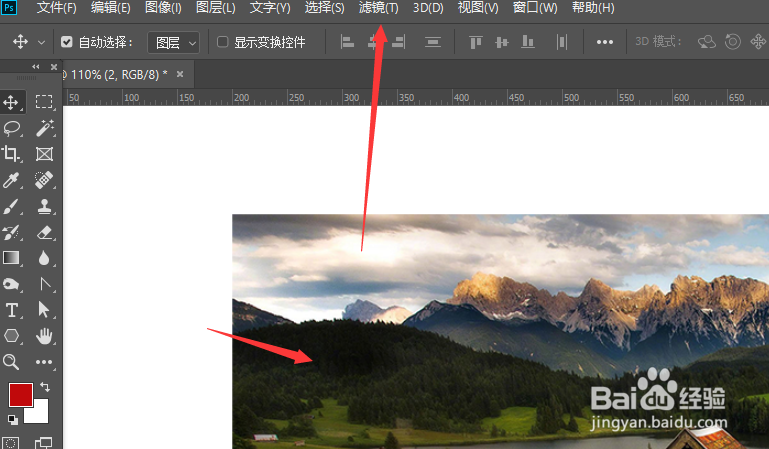Screen dimensions: 769x449
Task: Expand the Move tool preset picker arrow
Action: 42,43
